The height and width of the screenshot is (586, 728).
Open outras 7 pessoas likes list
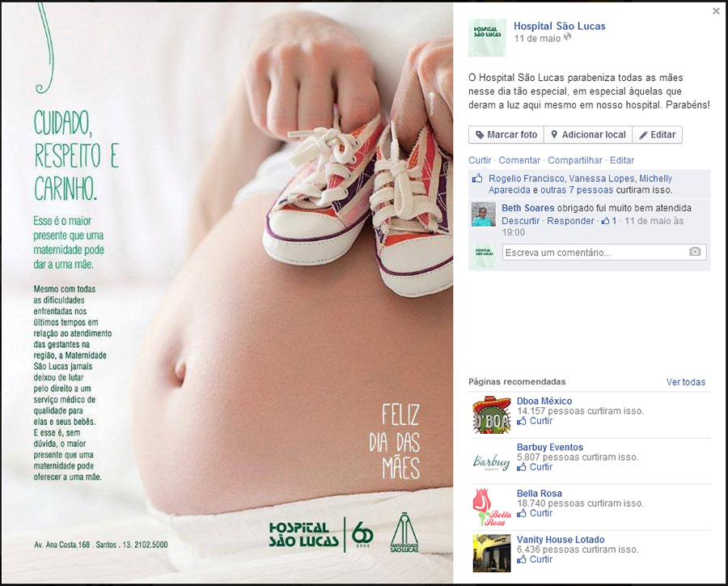point(576,190)
